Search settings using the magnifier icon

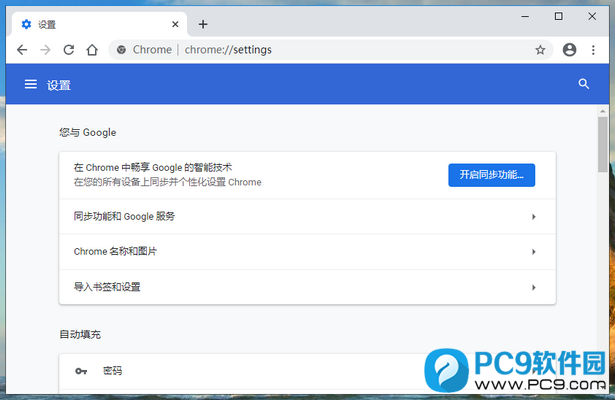tap(584, 84)
